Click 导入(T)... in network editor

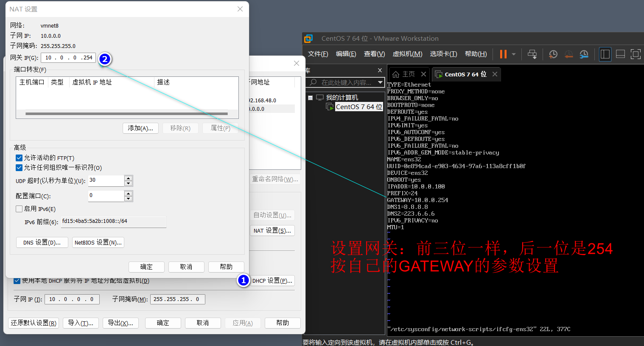tap(81, 323)
